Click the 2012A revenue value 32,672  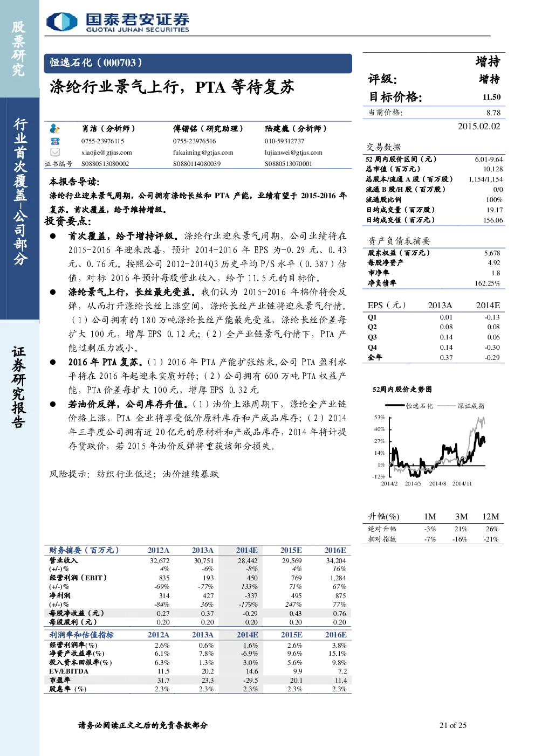160,560
